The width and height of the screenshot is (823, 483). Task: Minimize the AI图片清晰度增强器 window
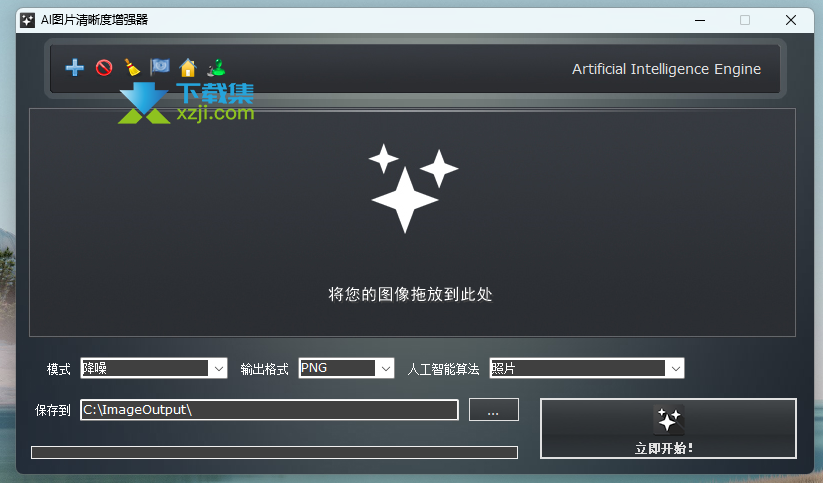(700, 20)
